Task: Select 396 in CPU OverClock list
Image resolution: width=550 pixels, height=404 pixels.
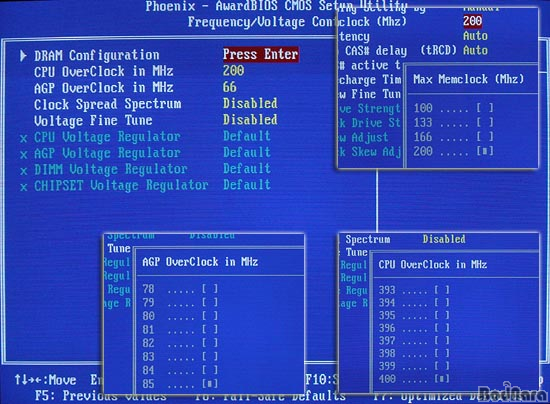Action: pyautogui.click(x=414, y=328)
